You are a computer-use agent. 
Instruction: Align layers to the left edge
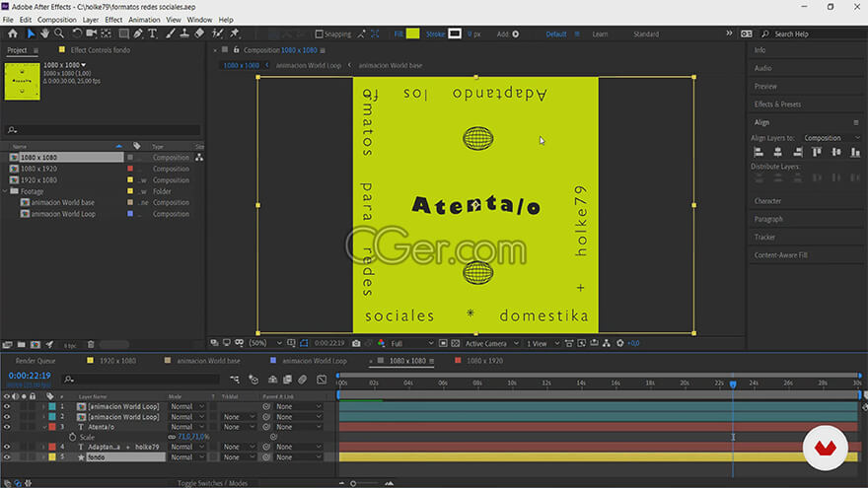click(x=759, y=152)
